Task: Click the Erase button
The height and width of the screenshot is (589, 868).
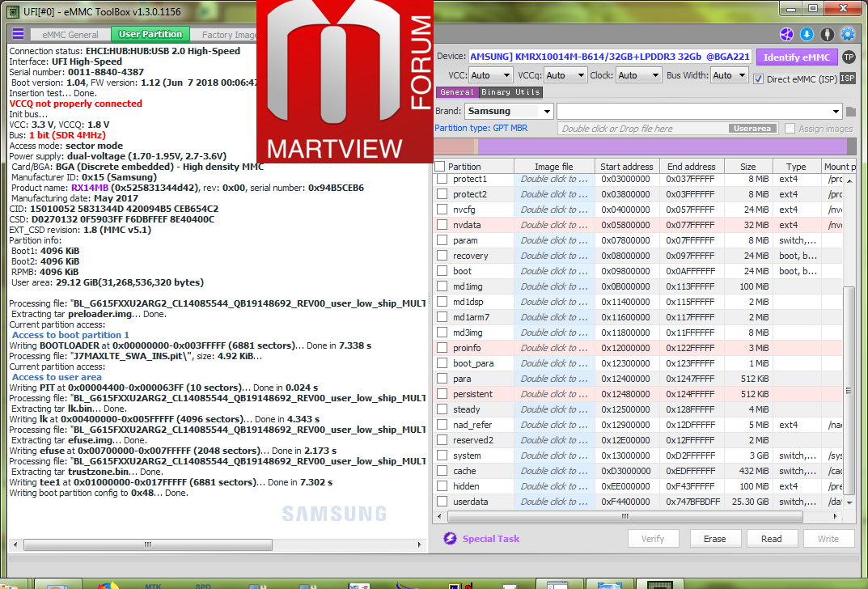Action: coord(714,539)
